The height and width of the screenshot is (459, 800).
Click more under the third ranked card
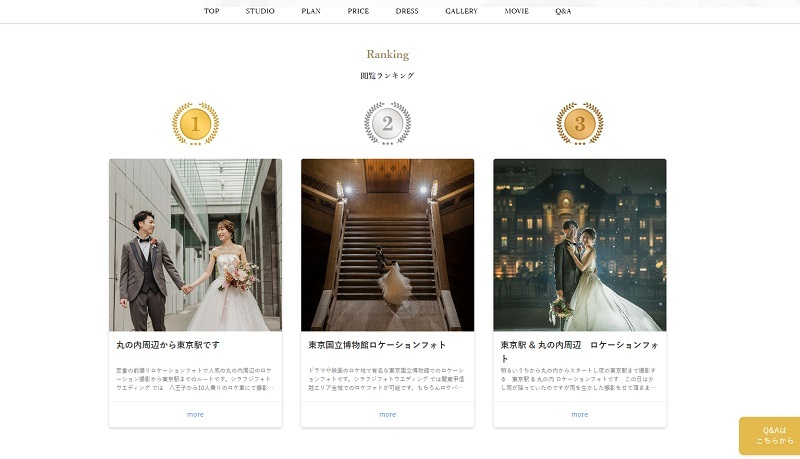pyautogui.click(x=580, y=415)
